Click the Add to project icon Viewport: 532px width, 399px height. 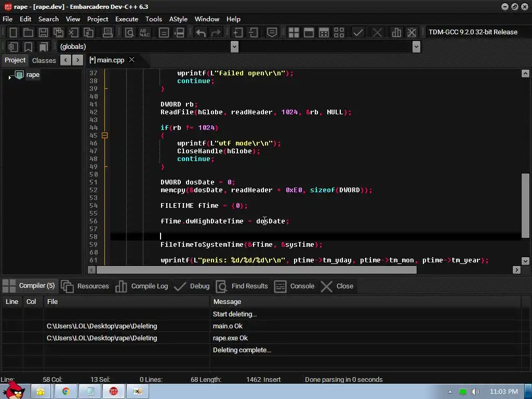coord(238,33)
